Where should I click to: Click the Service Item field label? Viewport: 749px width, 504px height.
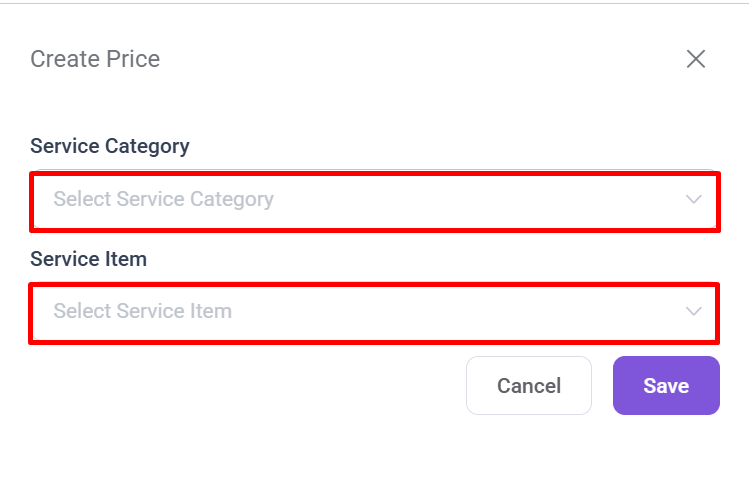[x=89, y=259]
